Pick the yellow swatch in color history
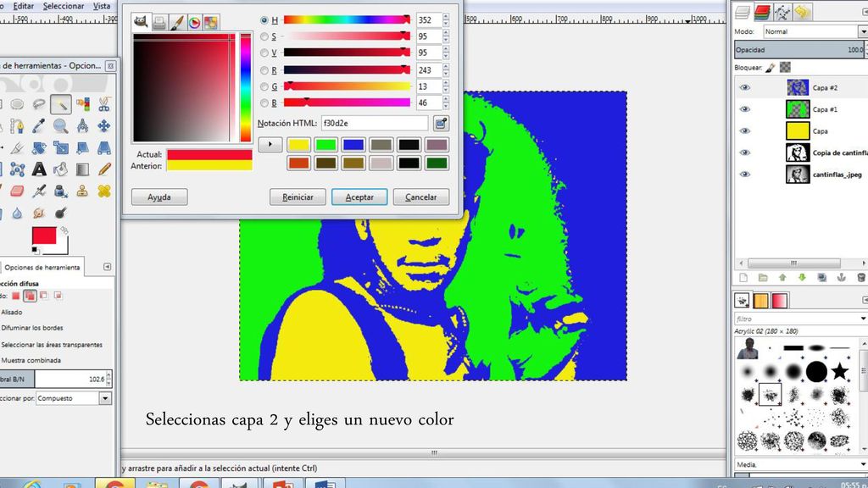868x488 pixels. coord(298,145)
